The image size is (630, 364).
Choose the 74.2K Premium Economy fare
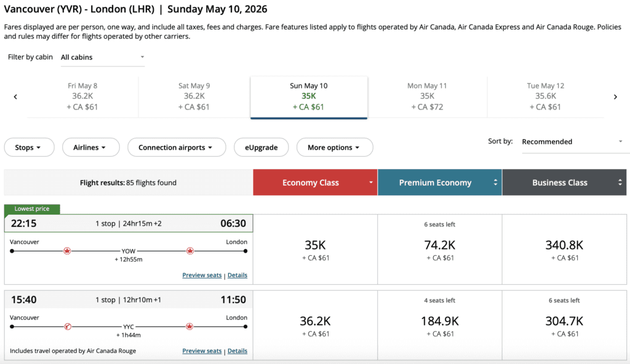[x=440, y=249]
